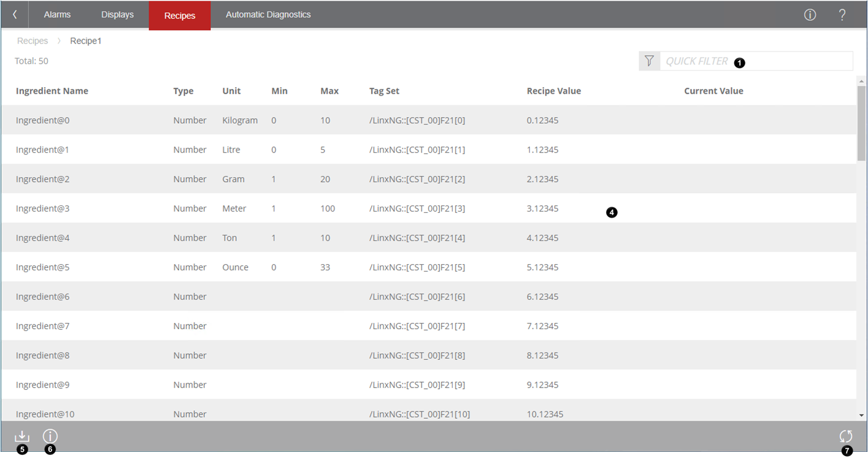Image resolution: width=868 pixels, height=458 pixels.
Task: Open help question mark icon
Action: click(x=842, y=15)
